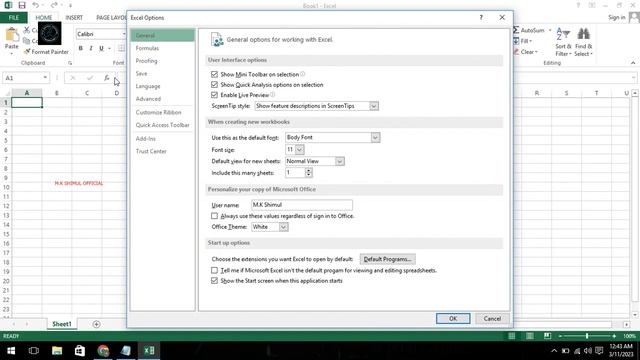Switch to Page Layout view in status bar
Image resolution: width=640 pixels, height=360 pixels.
529,336
